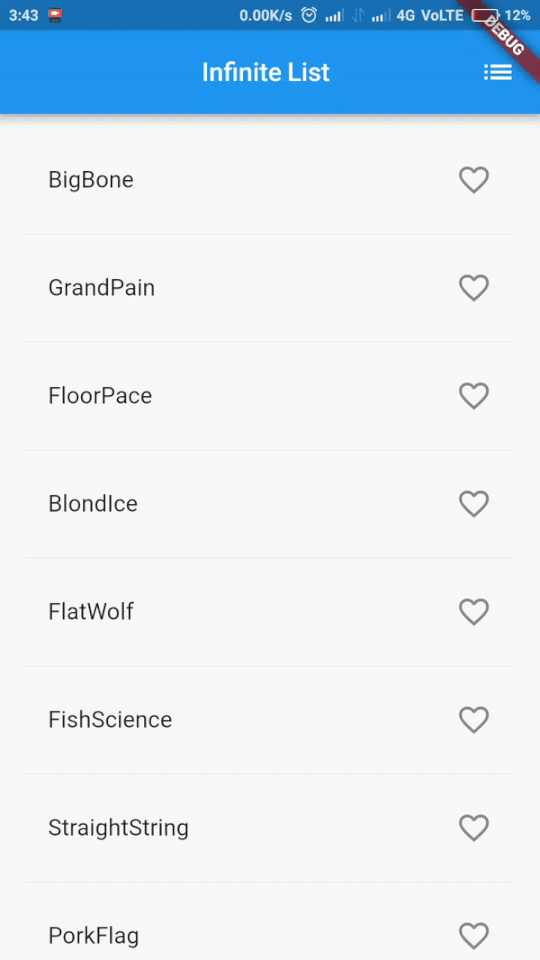Mark FlatWolf as favorite

(x=474, y=612)
